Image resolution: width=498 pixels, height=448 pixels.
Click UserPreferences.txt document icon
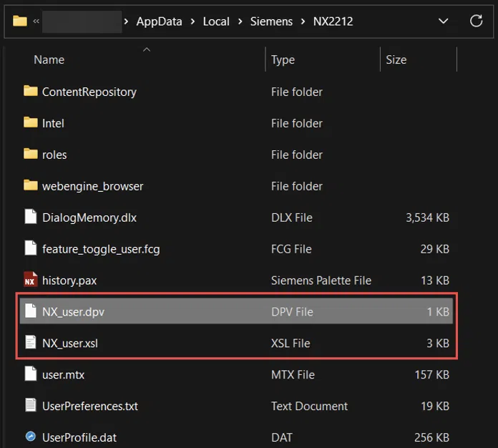(x=31, y=405)
